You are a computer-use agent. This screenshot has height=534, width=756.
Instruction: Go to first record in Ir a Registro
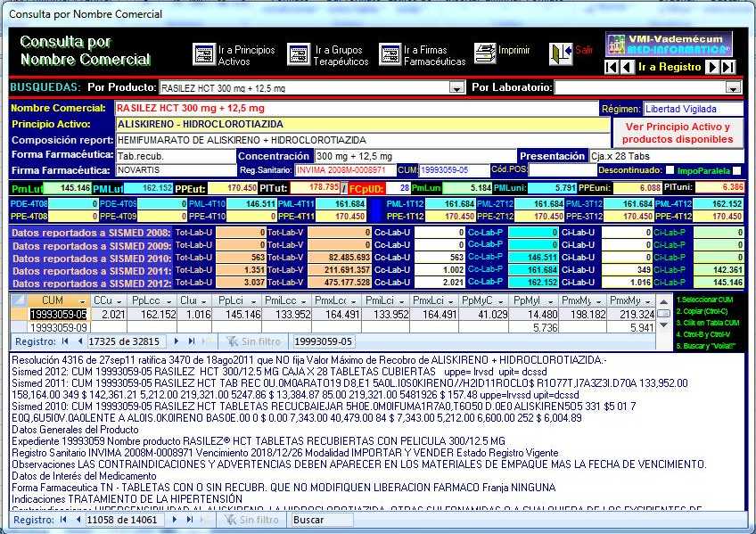[612, 67]
